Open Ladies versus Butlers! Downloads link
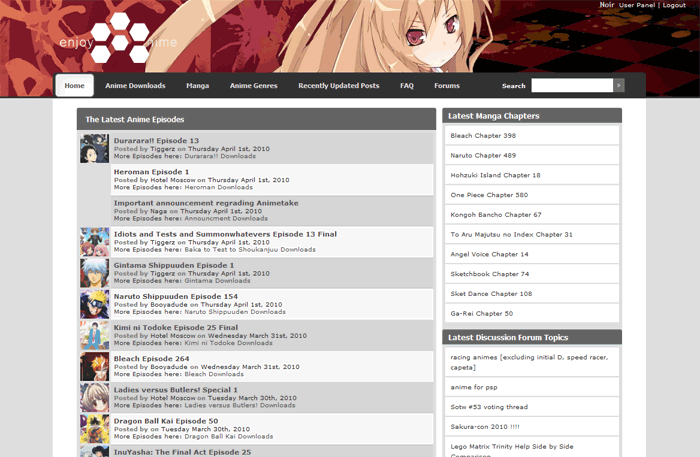 (x=240, y=406)
